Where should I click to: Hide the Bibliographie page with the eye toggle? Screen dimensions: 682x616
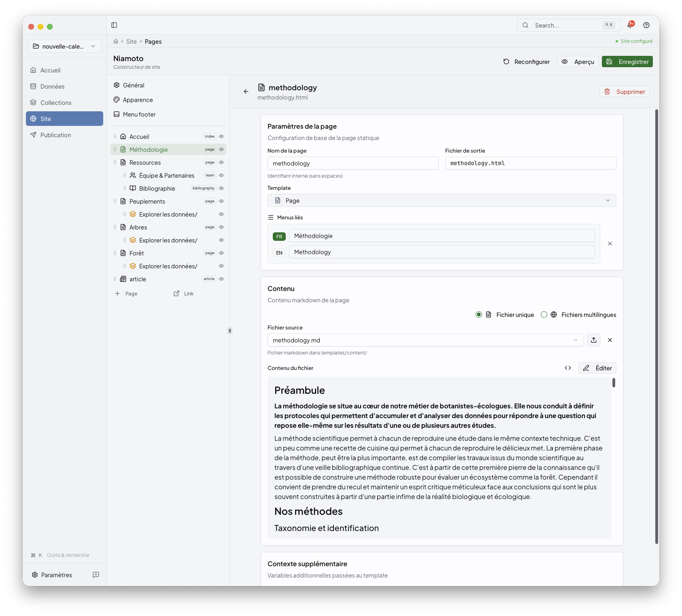(x=221, y=188)
